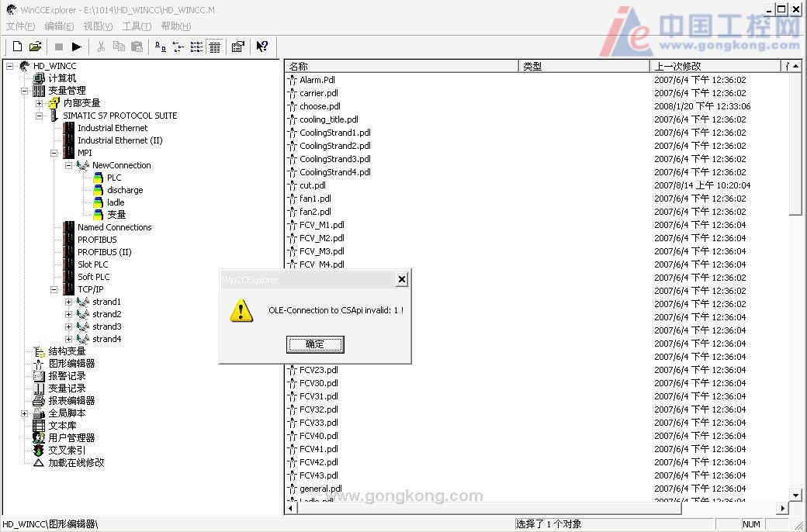This screenshot has height=532, width=807.
Task: Select the 结构变量 node
Action: [x=67, y=351]
